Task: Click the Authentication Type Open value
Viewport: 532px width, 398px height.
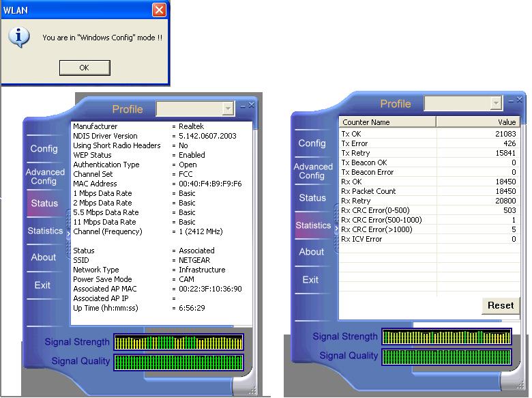Action: point(188,165)
